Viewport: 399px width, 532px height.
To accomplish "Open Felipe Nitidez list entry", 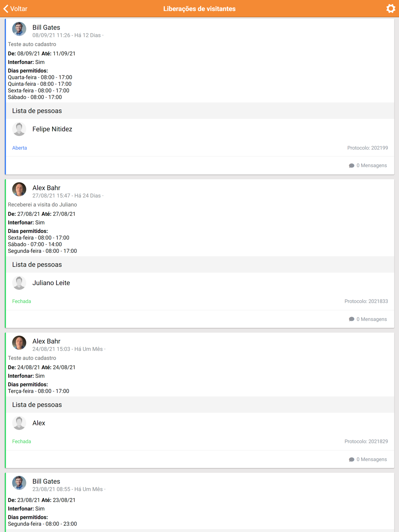I will click(200, 129).
